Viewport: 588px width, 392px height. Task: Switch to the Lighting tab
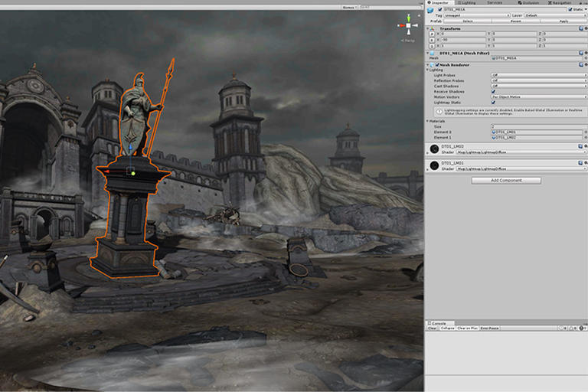(x=466, y=2)
